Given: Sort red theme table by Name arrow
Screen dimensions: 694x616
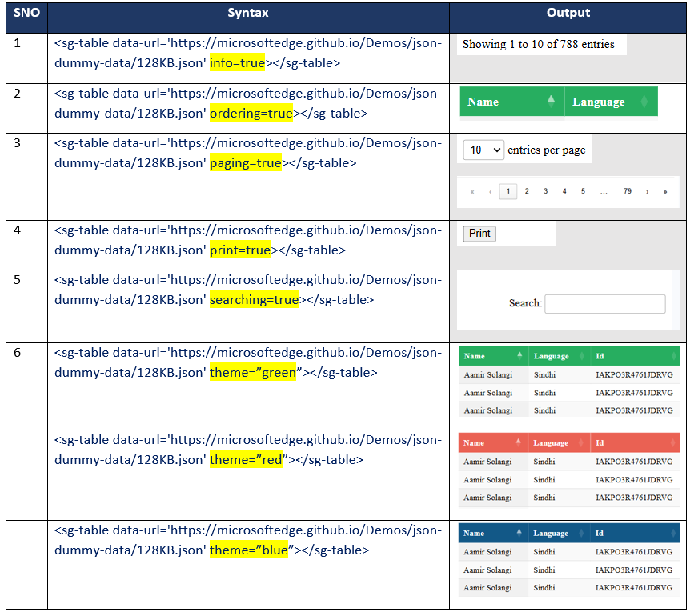Looking at the screenshot, I should 518,442.
